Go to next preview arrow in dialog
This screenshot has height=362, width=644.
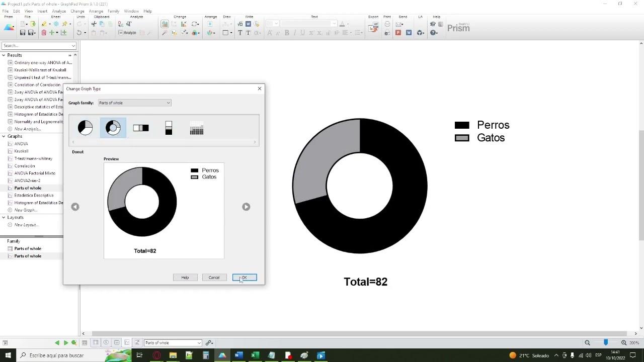point(246,207)
